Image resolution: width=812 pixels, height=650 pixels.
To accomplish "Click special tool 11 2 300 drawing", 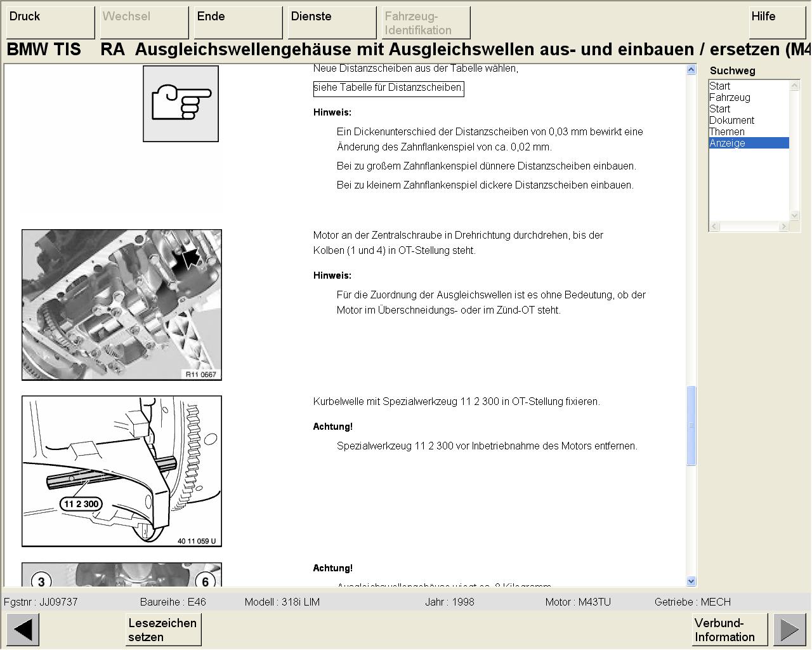I will click(122, 471).
